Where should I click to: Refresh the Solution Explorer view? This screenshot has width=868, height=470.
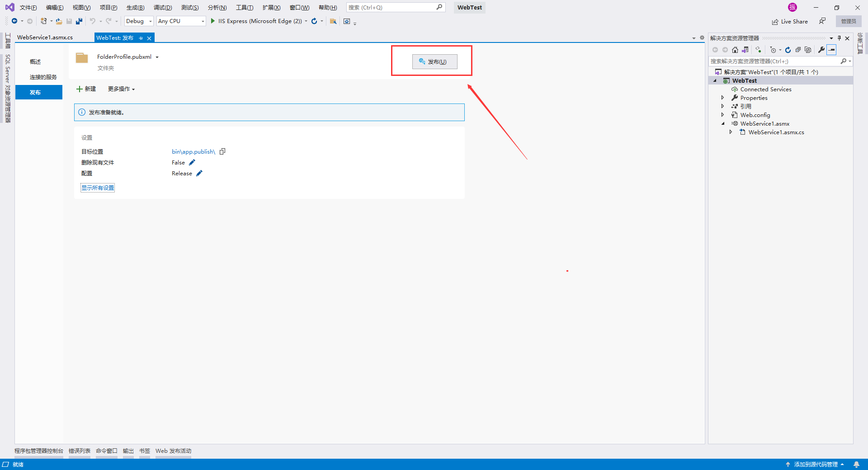(788, 50)
